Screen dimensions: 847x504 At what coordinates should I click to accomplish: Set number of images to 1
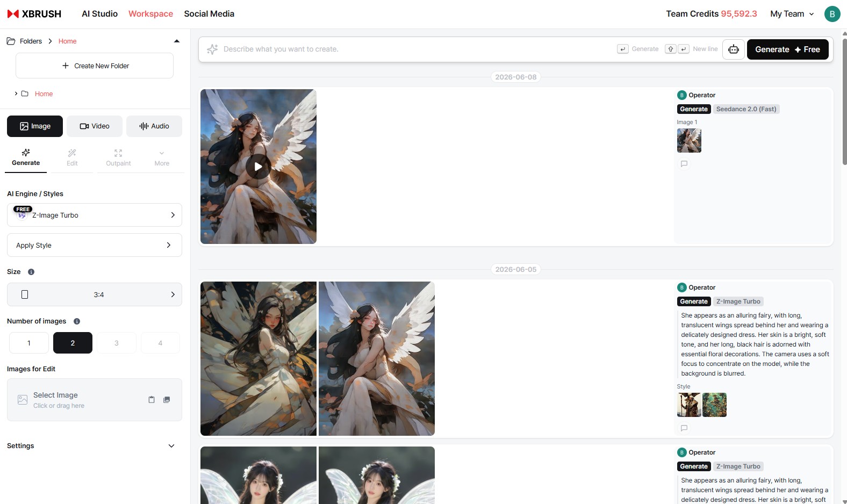[29, 343]
